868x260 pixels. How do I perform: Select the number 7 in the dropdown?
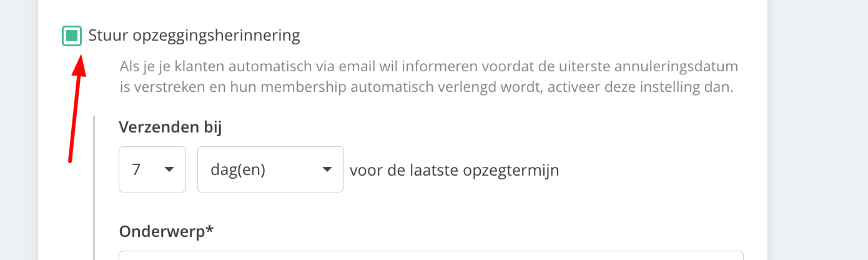click(x=136, y=170)
